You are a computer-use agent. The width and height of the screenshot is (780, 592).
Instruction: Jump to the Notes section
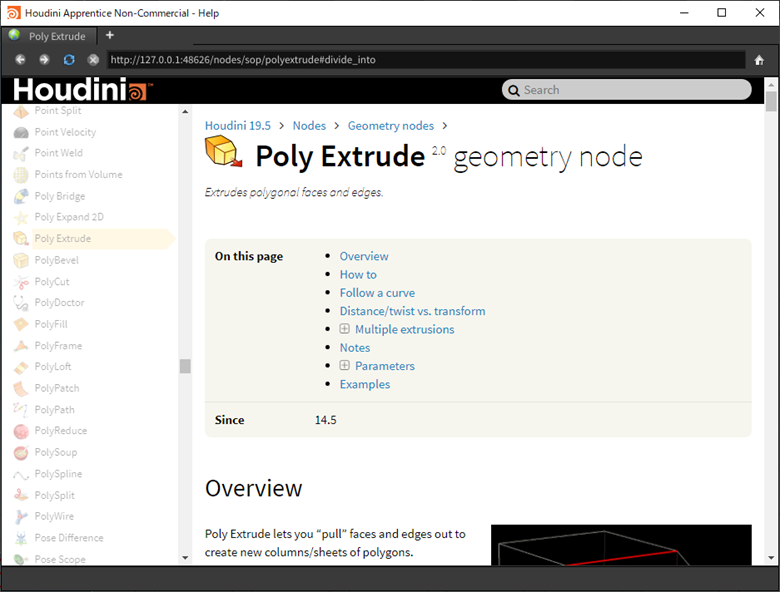[355, 348]
